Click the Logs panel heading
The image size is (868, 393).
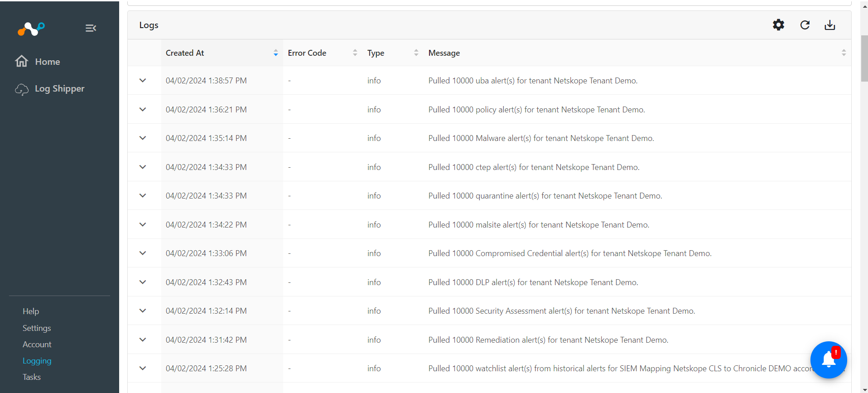tap(149, 25)
